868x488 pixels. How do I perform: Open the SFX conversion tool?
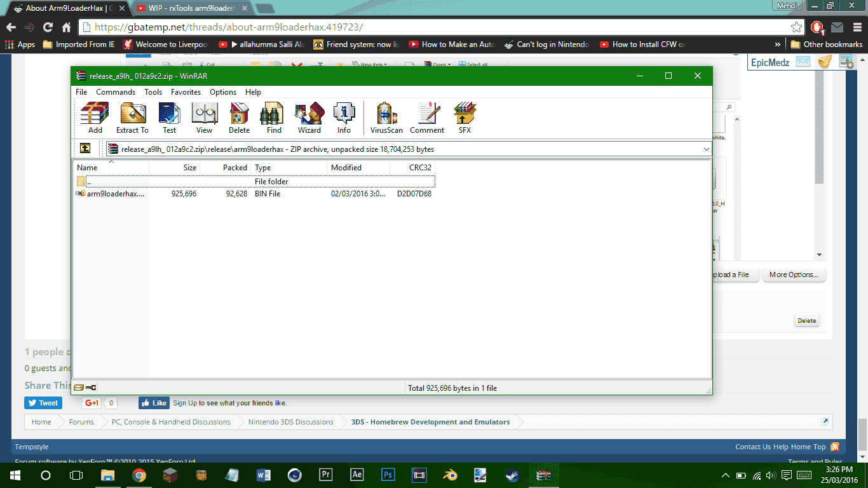click(465, 118)
